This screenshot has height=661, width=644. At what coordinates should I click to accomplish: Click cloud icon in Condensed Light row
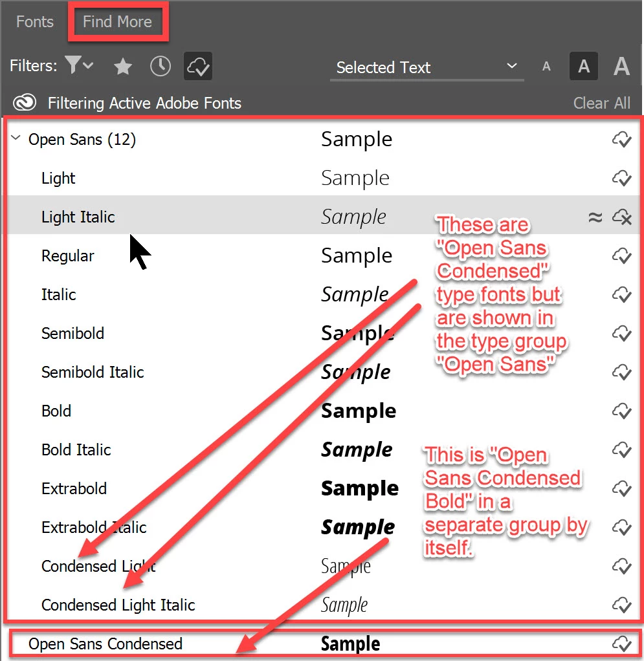click(x=621, y=566)
